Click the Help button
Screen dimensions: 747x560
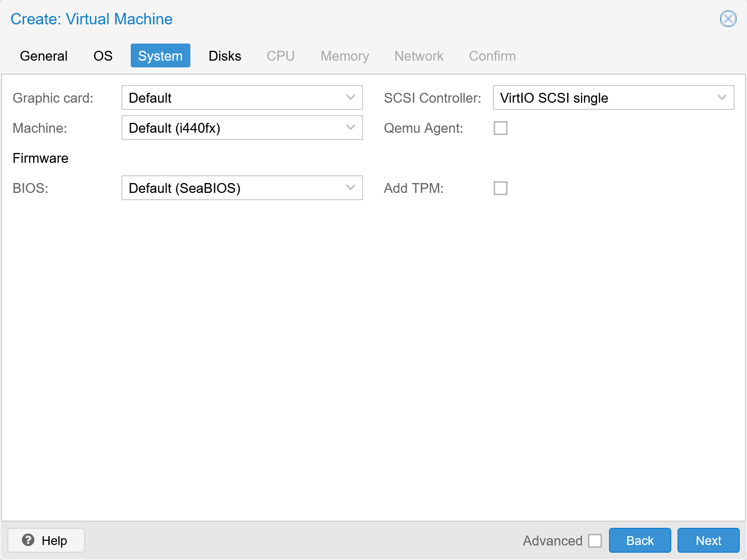click(x=46, y=540)
